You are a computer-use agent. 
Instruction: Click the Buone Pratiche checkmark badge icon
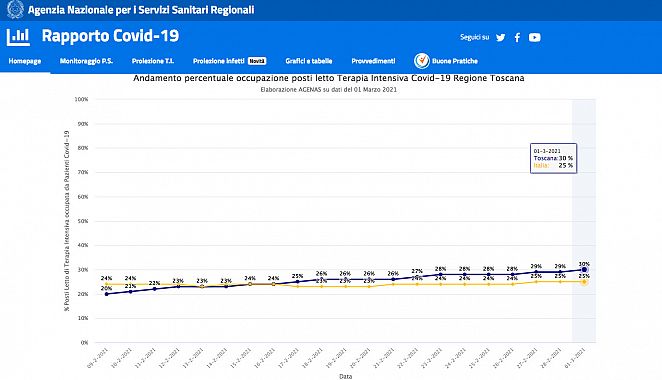click(x=422, y=61)
